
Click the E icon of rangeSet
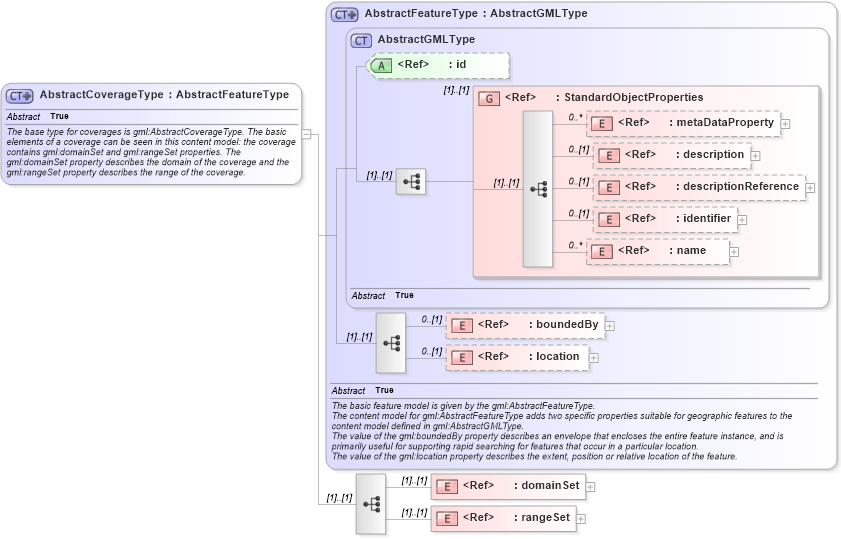pos(447,519)
